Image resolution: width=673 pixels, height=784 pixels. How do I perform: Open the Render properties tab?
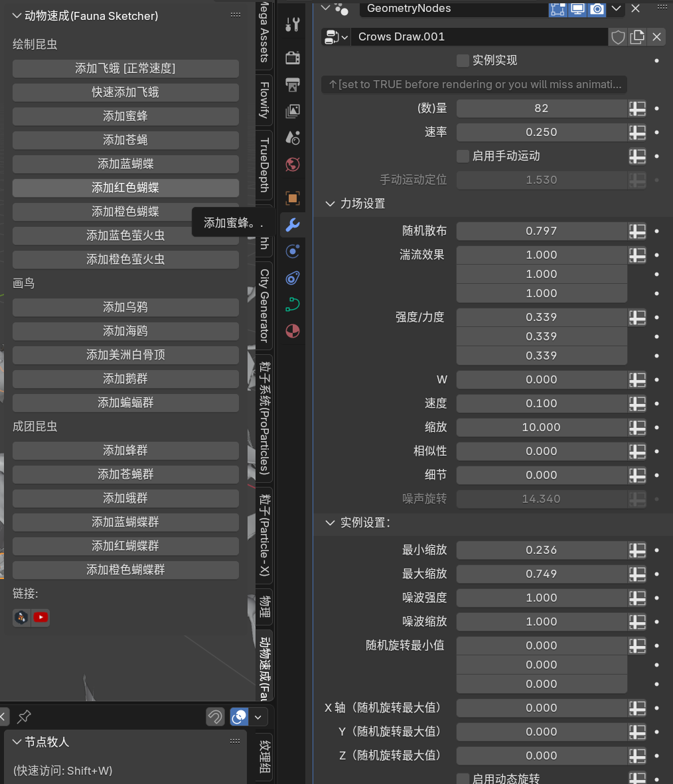(292, 58)
